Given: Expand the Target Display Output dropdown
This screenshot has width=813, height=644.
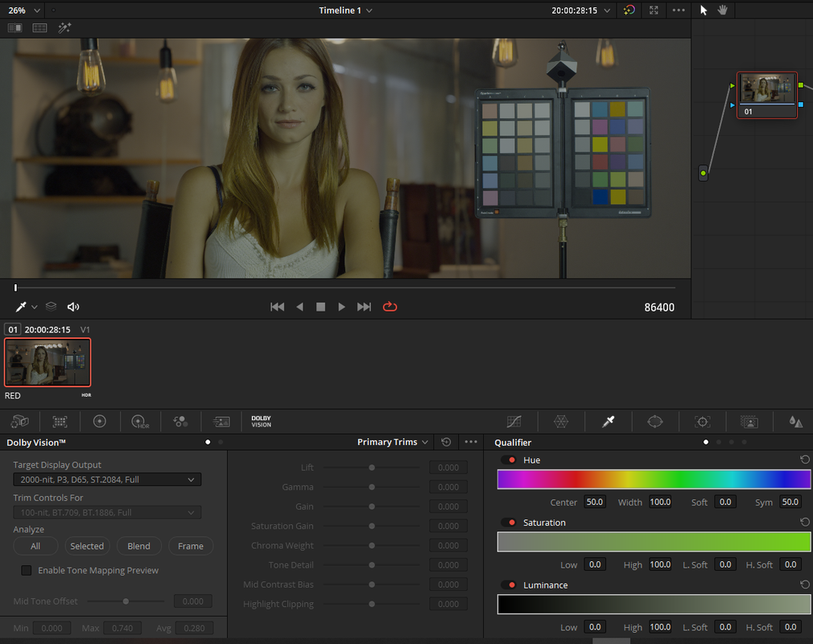Looking at the screenshot, I should tap(107, 480).
